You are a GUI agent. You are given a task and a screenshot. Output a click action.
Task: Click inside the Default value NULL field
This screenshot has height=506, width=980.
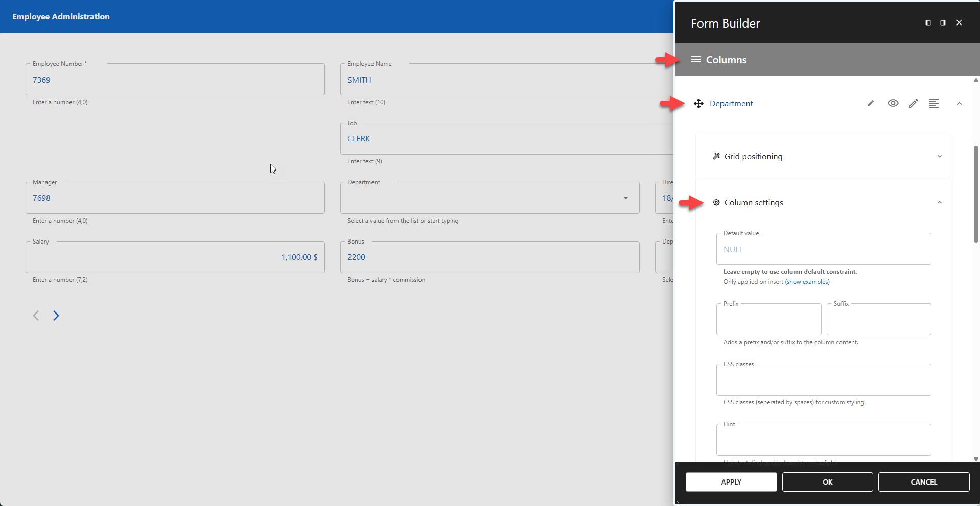[x=823, y=249]
